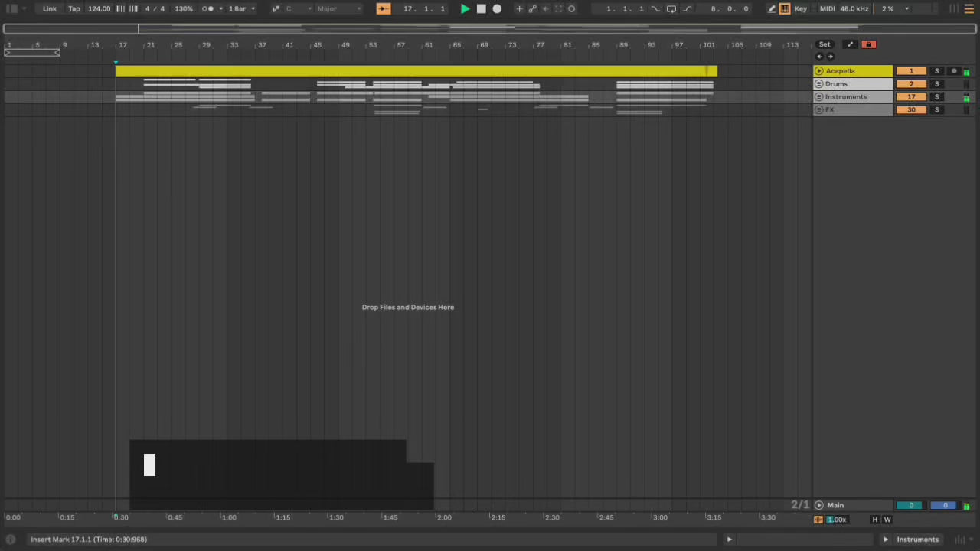980x551 pixels.
Task: Unfold the Drums group track
Action: [x=819, y=84]
